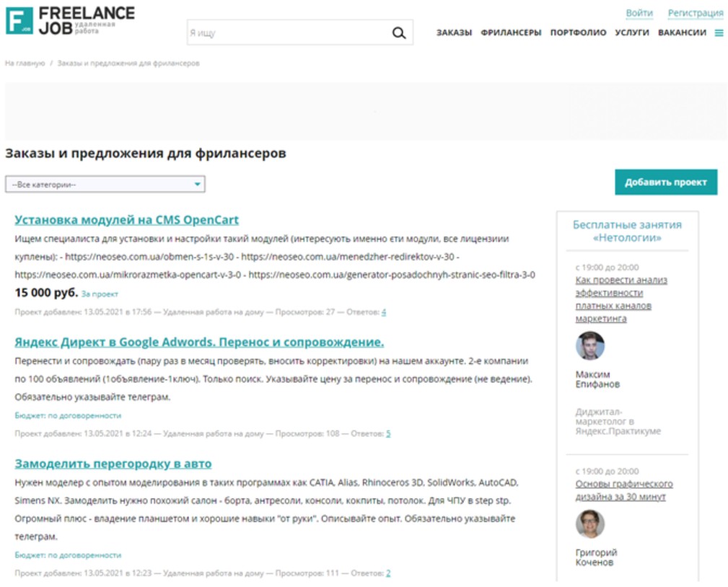Click the "Добавить проект" button
728x587 pixels.
click(x=666, y=182)
